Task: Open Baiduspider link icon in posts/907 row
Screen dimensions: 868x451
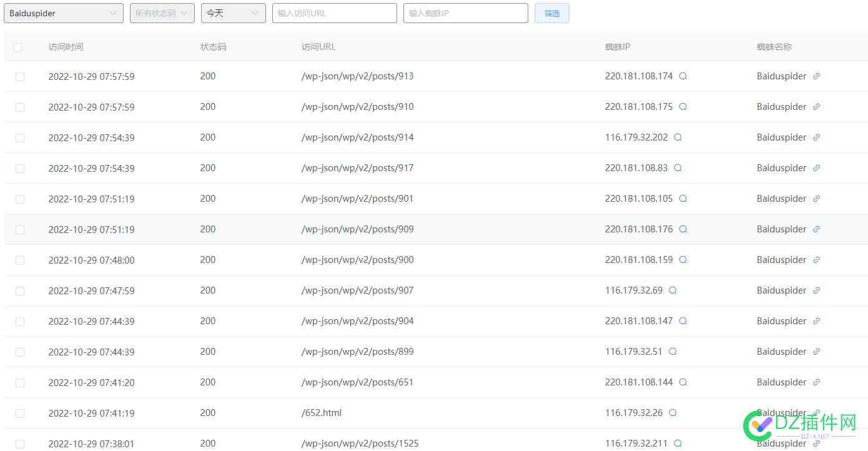Action: (x=816, y=290)
